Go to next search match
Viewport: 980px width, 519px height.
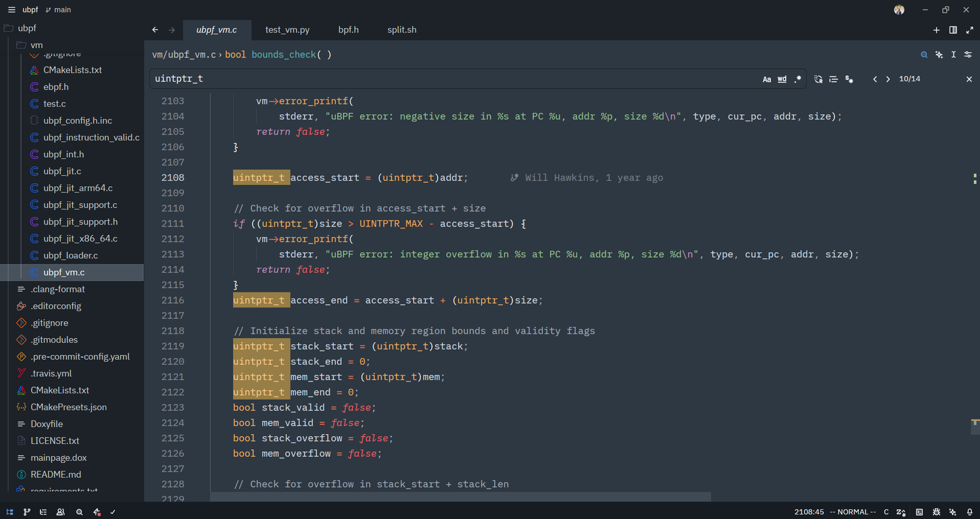click(x=888, y=79)
